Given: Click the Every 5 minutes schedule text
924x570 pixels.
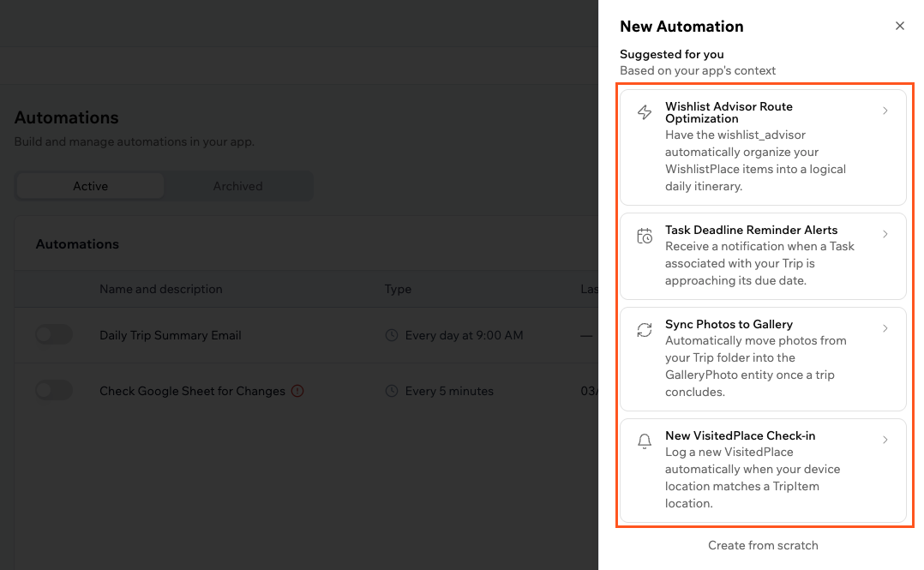Looking at the screenshot, I should [449, 391].
